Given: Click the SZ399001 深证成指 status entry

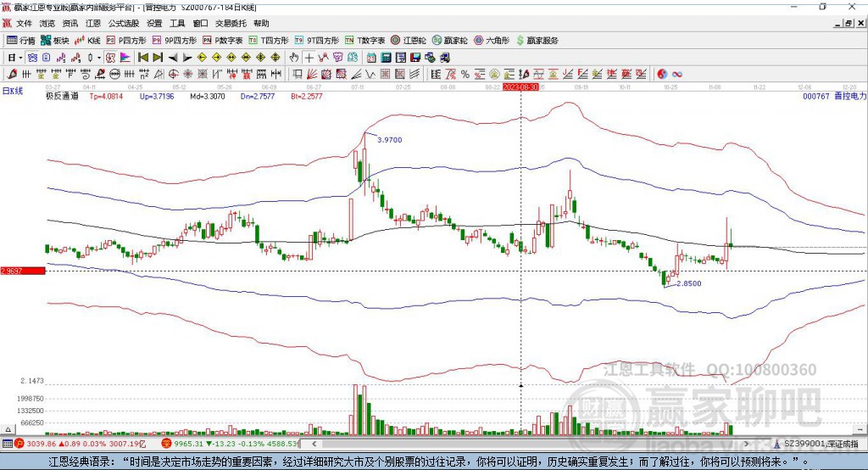Looking at the screenshot, I should click(x=817, y=444).
